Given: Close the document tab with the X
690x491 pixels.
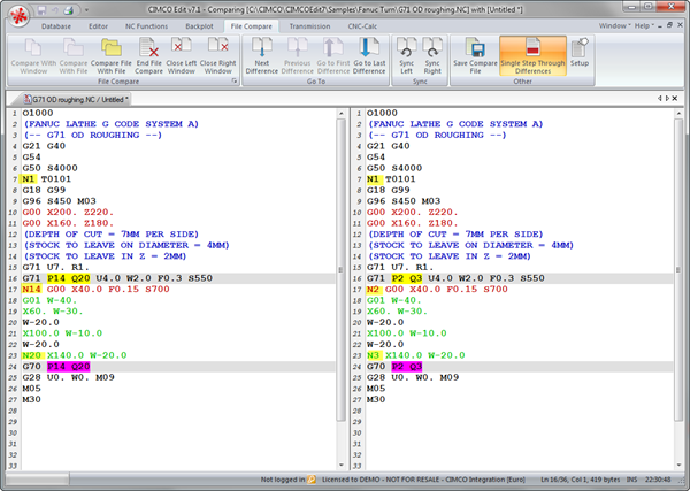Looking at the screenshot, I should (x=675, y=98).
